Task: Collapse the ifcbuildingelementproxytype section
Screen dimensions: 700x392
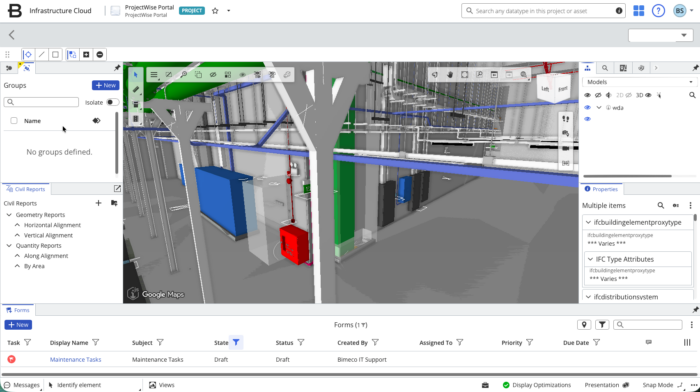Action: pyautogui.click(x=588, y=222)
